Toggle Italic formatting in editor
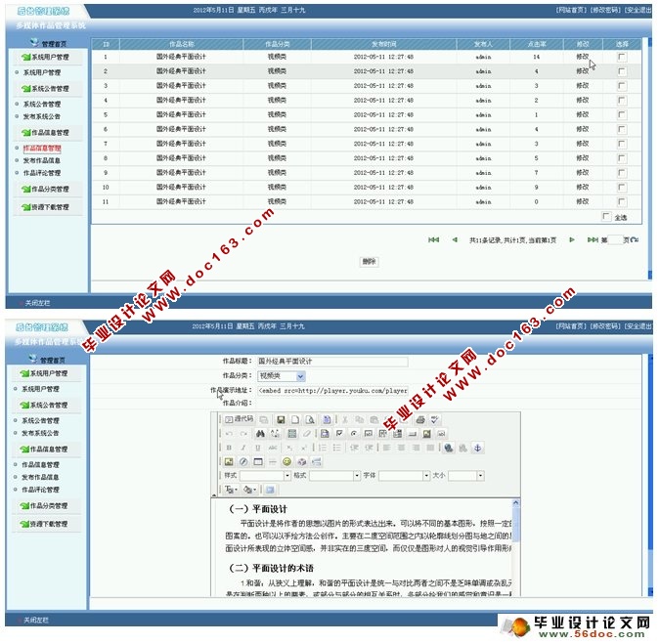Screen dimensions: 660x644 point(243,448)
